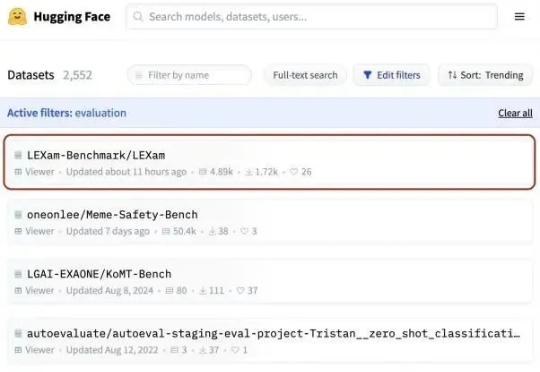Click Viewer label in LEXam row
The width and height of the screenshot is (540, 372).
click(40, 172)
